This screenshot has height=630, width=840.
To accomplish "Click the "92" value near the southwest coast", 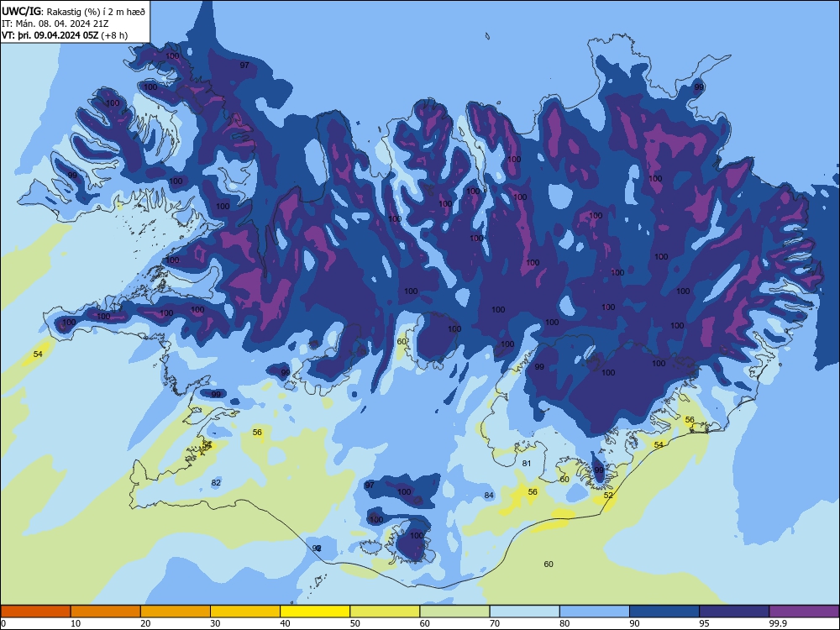I will tap(317, 548).
